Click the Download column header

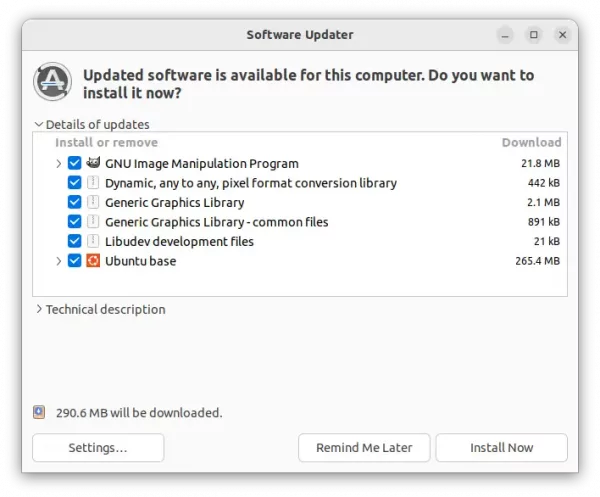[x=531, y=142]
